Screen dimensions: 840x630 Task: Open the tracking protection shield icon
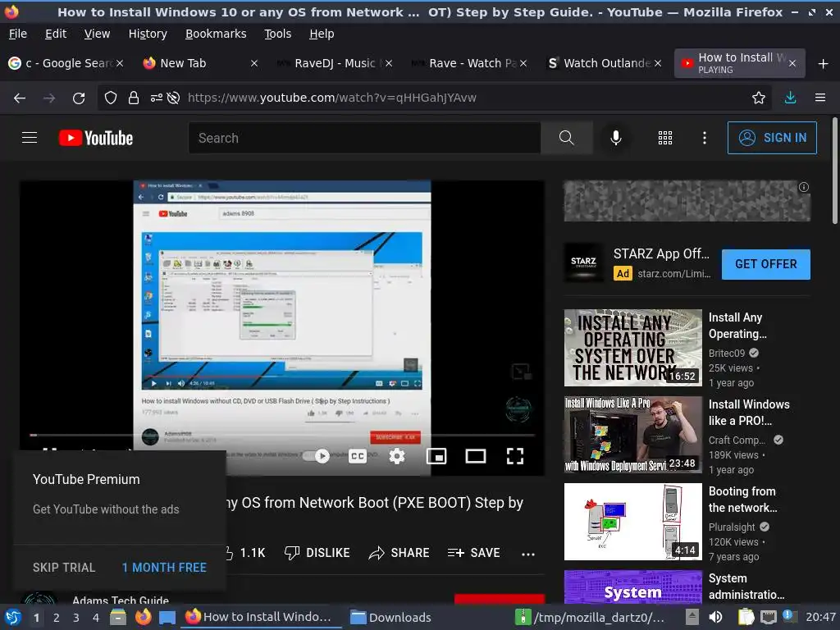coord(111,98)
